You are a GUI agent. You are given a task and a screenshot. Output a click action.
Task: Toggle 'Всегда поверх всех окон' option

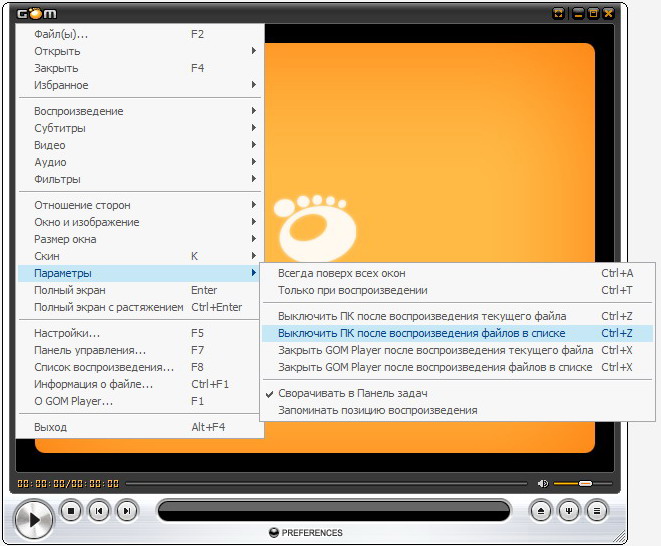(x=457, y=273)
